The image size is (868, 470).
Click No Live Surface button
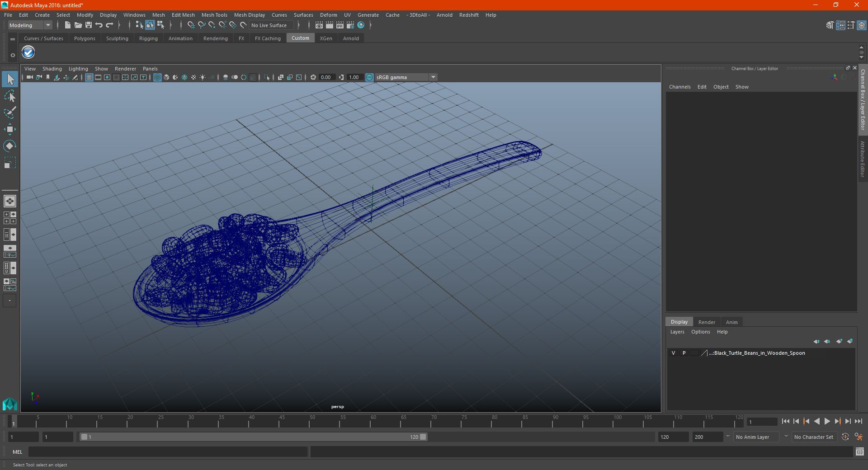click(271, 25)
